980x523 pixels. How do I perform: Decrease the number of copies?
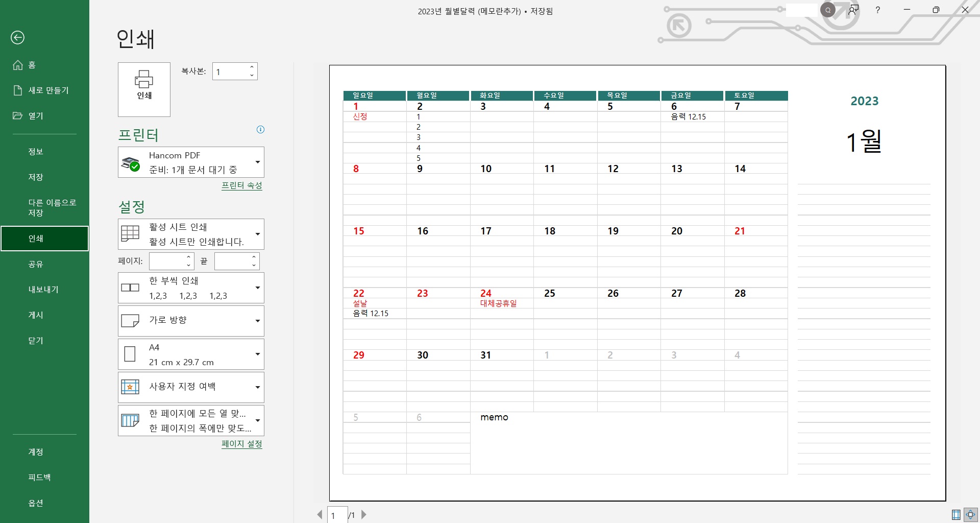(x=252, y=76)
